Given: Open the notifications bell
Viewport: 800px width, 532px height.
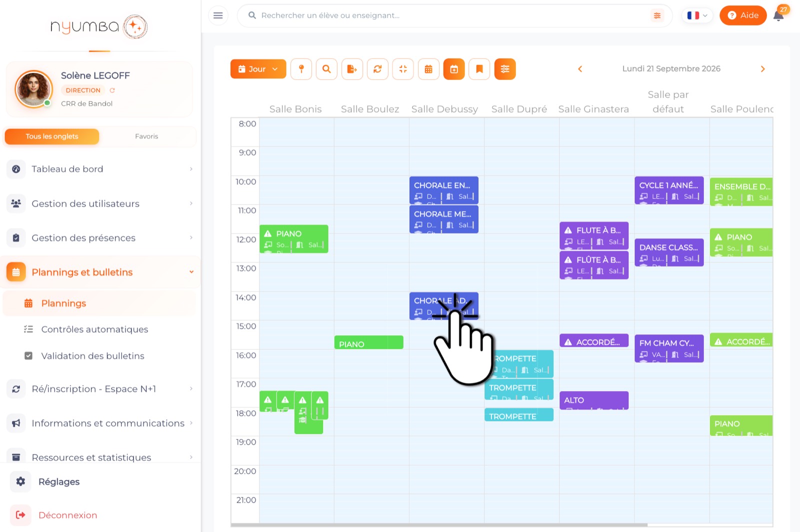Looking at the screenshot, I should 778,15.
